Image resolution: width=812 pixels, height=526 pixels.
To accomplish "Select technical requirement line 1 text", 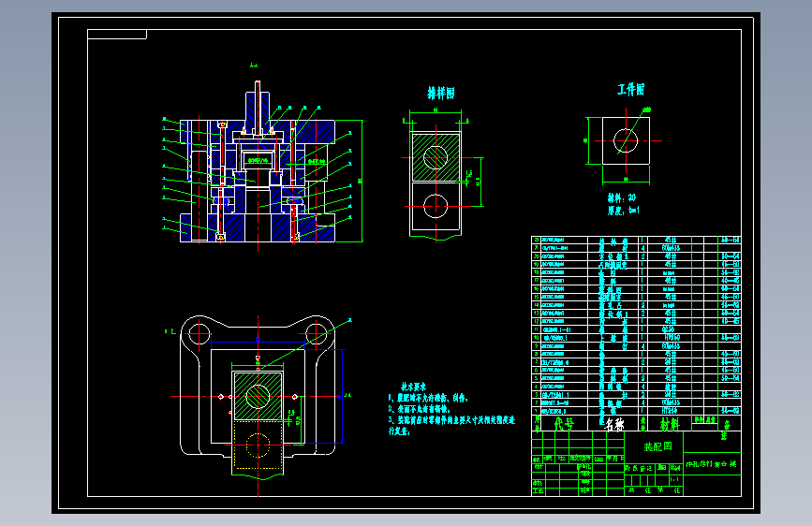I will pos(428,398).
